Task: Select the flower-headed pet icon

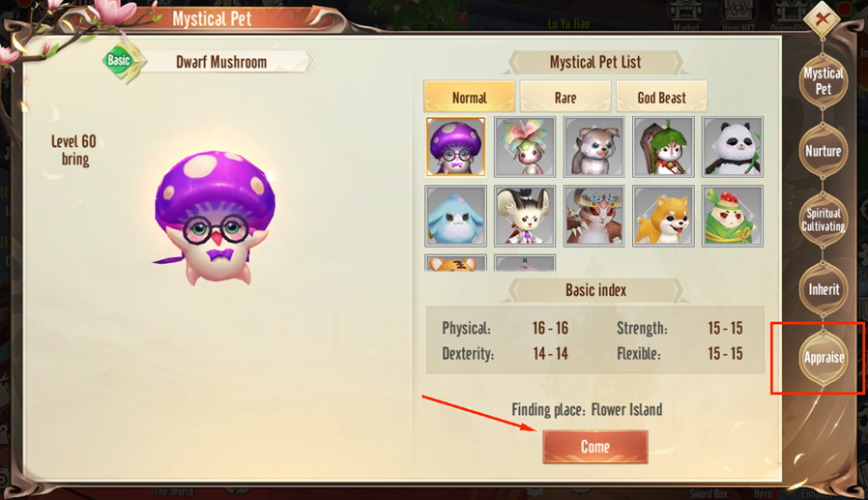Action: (x=525, y=147)
